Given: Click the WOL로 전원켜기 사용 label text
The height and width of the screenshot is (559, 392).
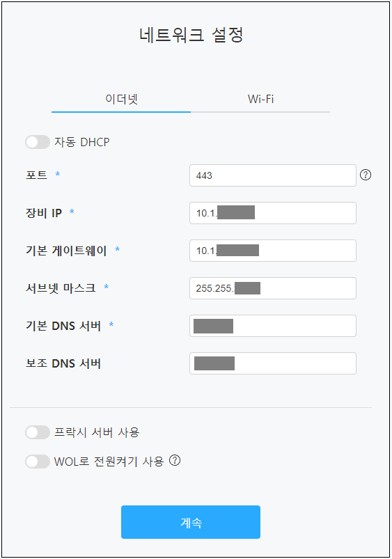Looking at the screenshot, I should 109,462.
